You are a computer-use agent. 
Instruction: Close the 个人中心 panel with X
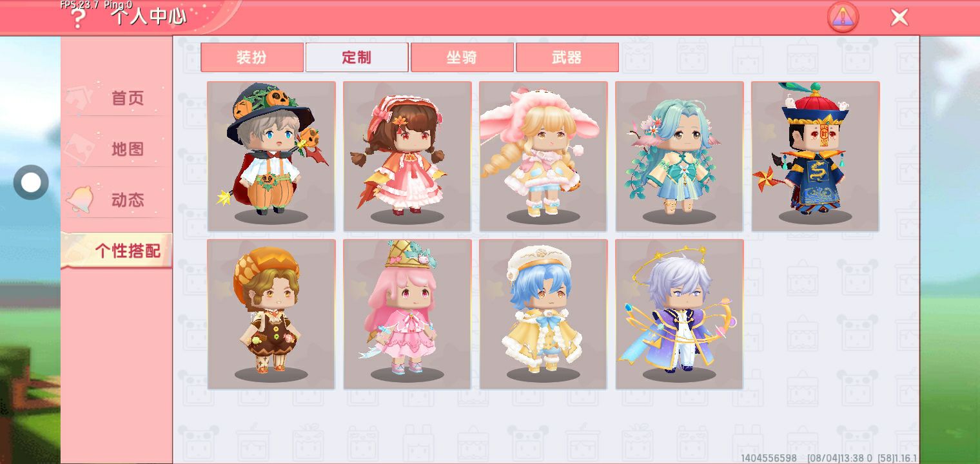(x=899, y=17)
